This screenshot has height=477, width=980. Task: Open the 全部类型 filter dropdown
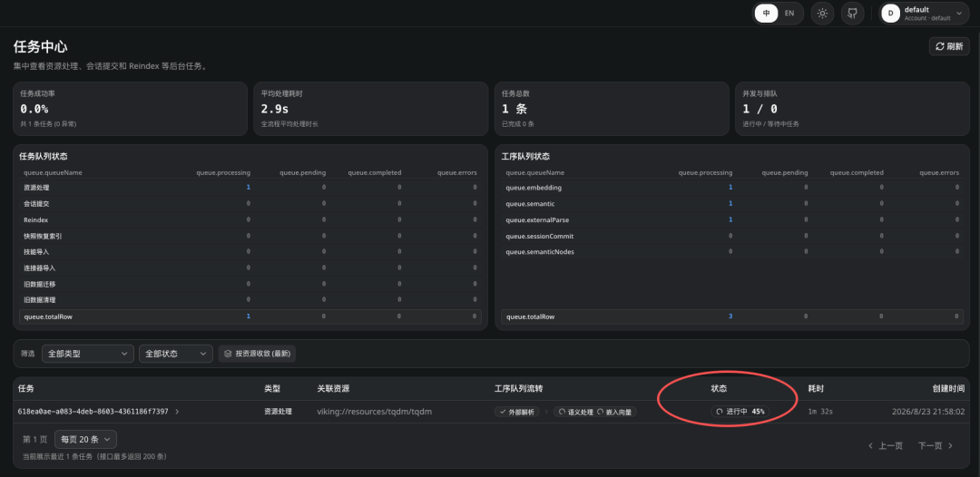[87, 354]
